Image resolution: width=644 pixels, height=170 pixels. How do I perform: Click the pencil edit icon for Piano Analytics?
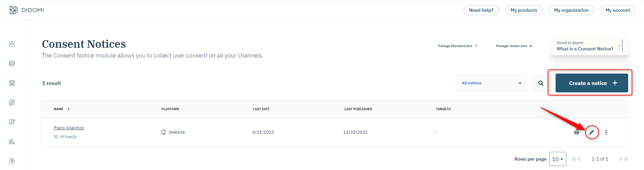pos(592,132)
